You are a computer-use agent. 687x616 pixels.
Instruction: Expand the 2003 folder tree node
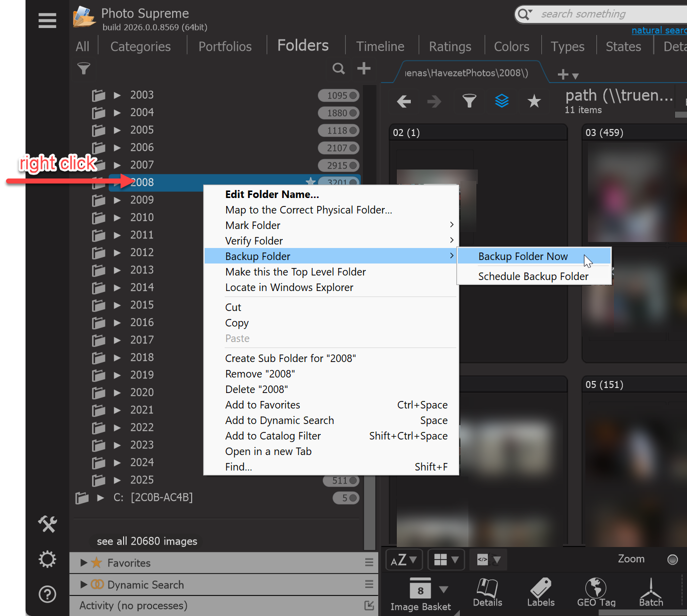click(117, 95)
